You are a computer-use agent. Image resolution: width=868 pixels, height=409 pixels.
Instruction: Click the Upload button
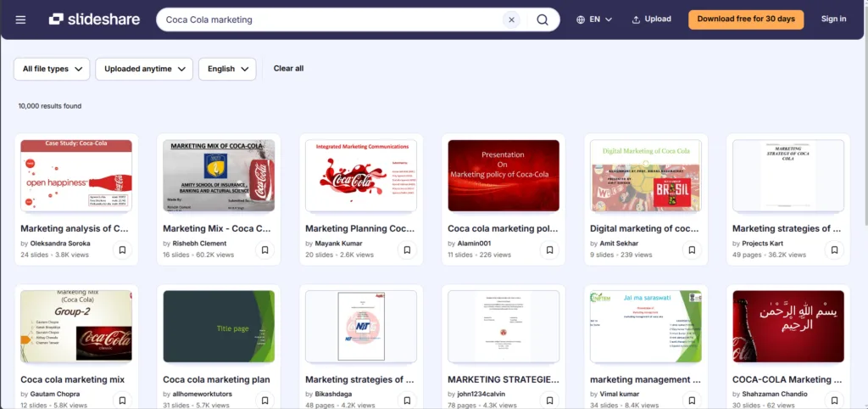click(x=652, y=20)
